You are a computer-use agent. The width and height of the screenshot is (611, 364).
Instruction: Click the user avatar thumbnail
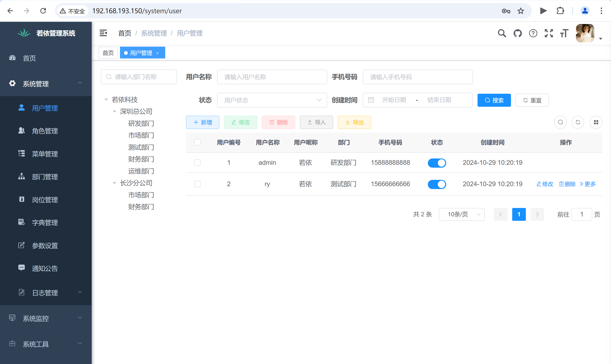(585, 33)
